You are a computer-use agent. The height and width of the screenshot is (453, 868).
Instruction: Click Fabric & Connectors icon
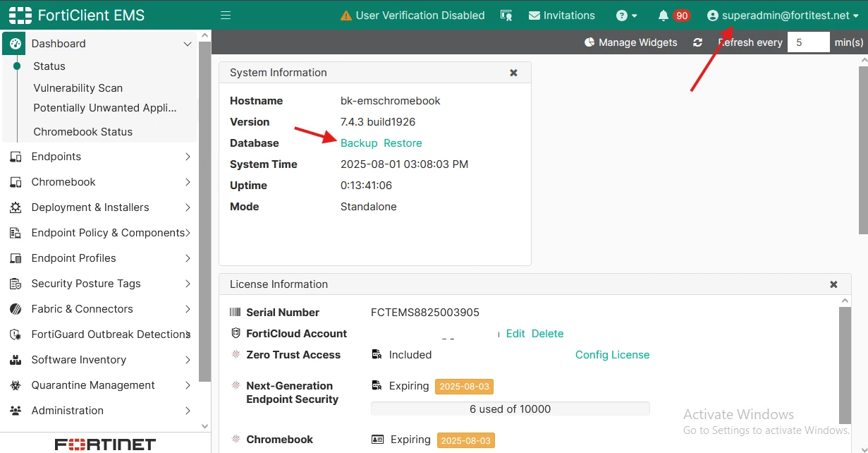(16, 310)
